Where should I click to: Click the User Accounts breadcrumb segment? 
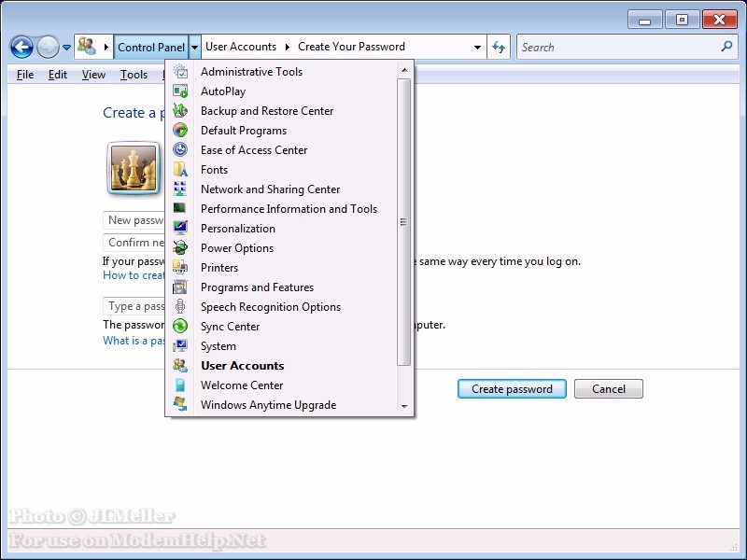(x=241, y=47)
